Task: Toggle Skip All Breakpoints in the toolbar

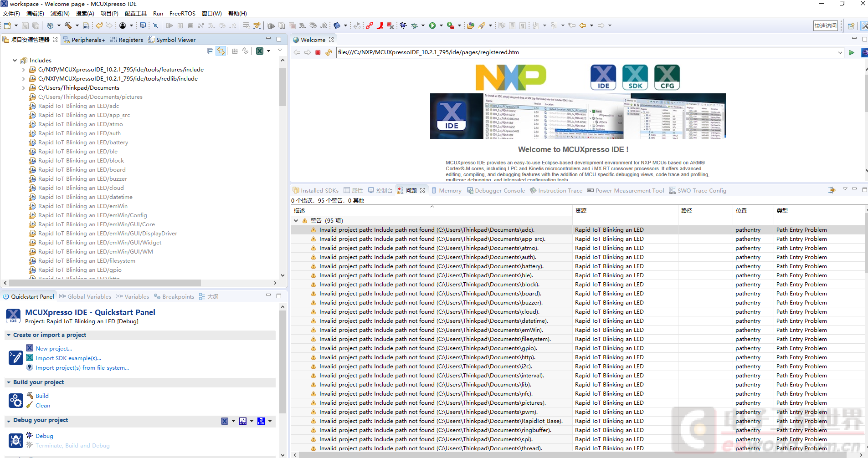Action: point(155,26)
